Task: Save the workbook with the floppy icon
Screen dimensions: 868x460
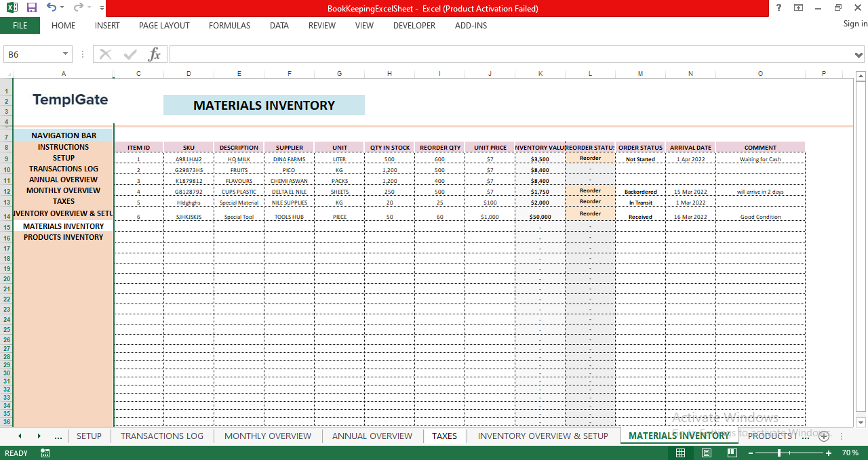Action: (32, 8)
